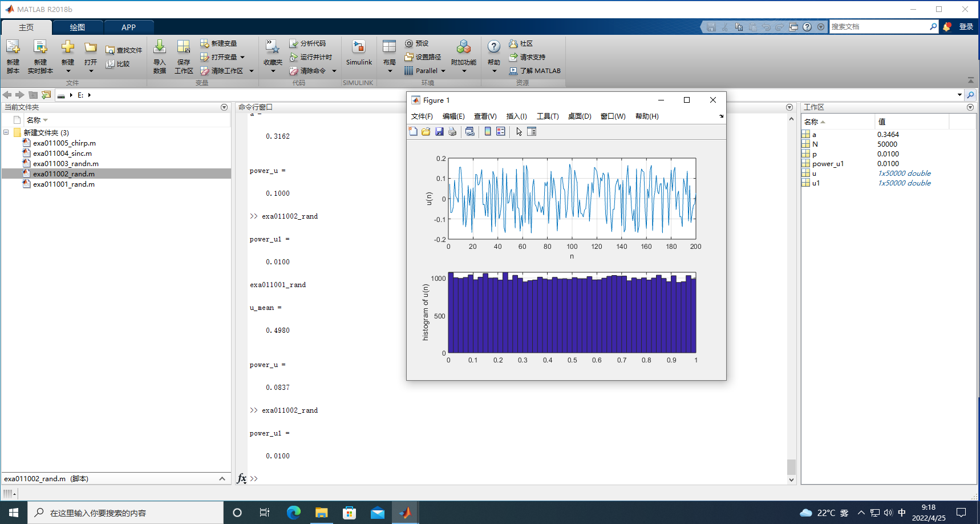
Task: Open Help (帮助) menu in Figure 1
Action: tap(647, 116)
